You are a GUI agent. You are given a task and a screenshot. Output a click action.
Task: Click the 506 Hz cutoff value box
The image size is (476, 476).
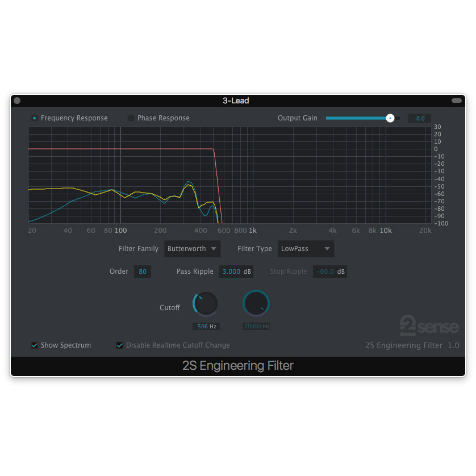(206, 327)
